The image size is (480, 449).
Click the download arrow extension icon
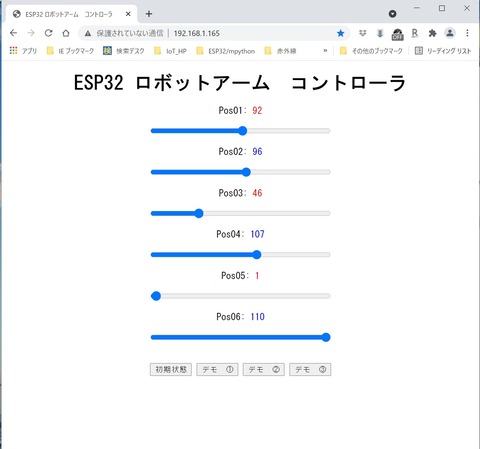[x=380, y=33]
